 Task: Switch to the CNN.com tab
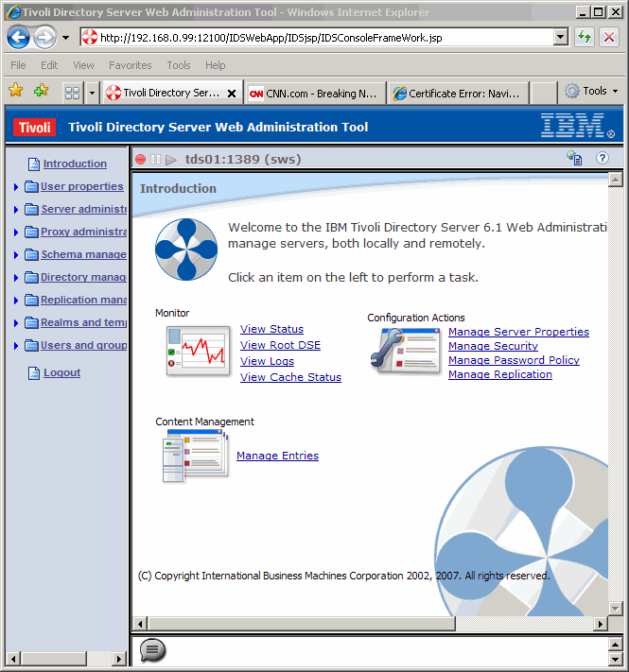(313, 94)
